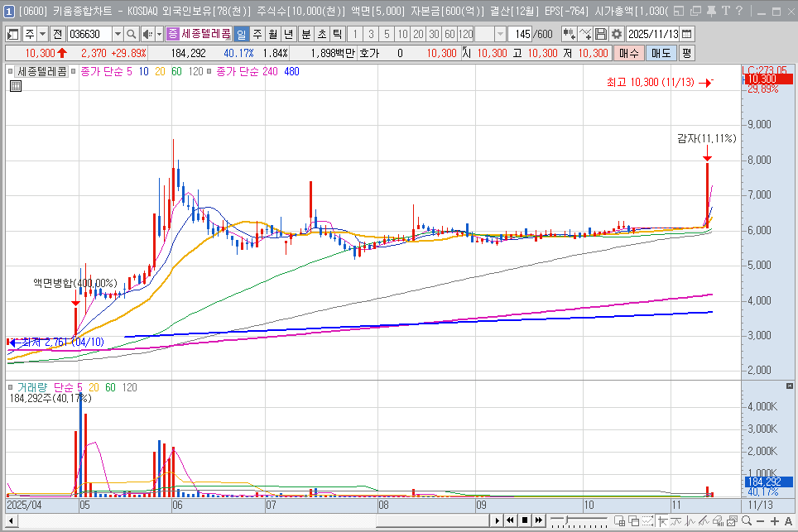This screenshot has width=798, height=532.
Task: Click the stock code input field 036630
Action: (x=89, y=34)
